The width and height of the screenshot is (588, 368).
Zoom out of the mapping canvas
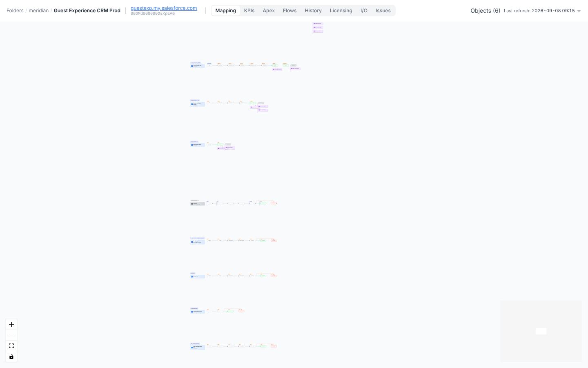(x=11, y=335)
